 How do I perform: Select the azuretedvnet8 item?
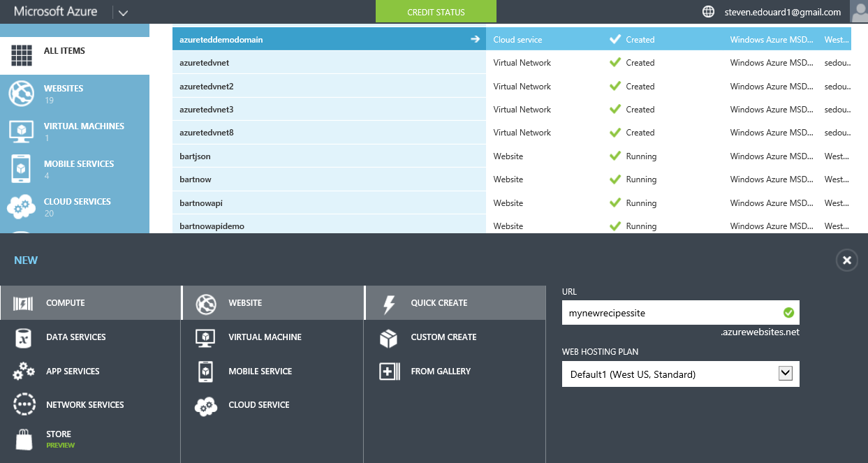(x=329, y=133)
